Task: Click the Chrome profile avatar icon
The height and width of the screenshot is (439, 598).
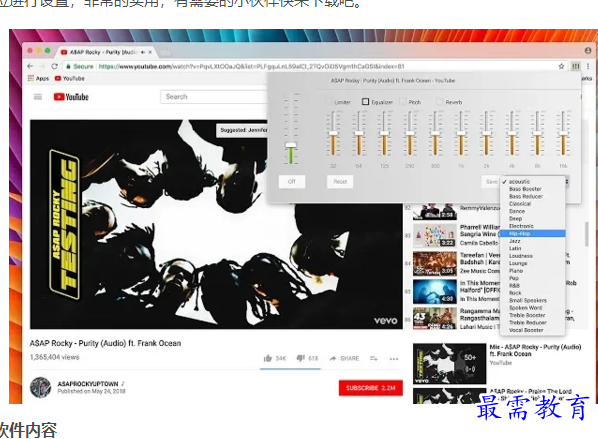Action: pyautogui.click(x=588, y=50)
